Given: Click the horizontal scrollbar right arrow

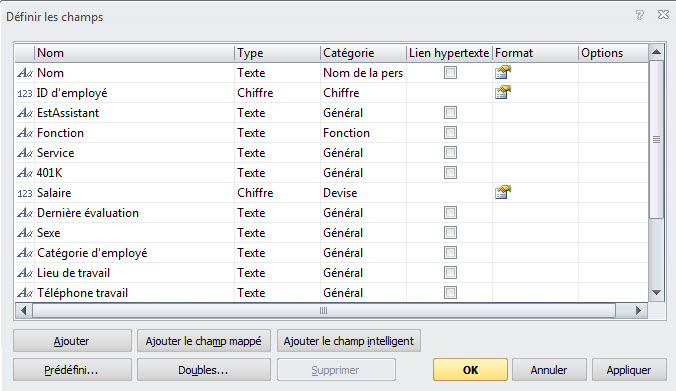Looking at the screenshot, I should tap(638, 310).
